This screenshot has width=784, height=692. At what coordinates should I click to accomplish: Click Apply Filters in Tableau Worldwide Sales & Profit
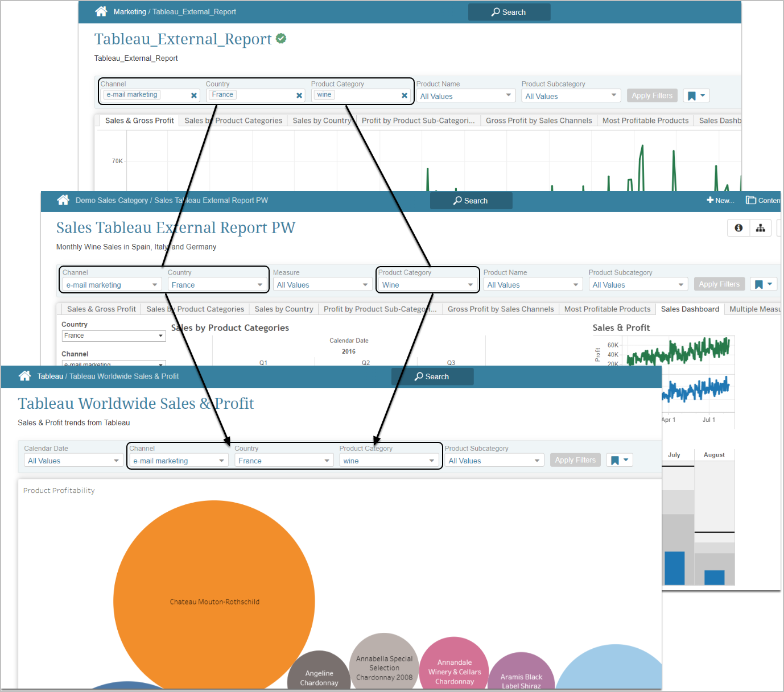tap(575, 460)
